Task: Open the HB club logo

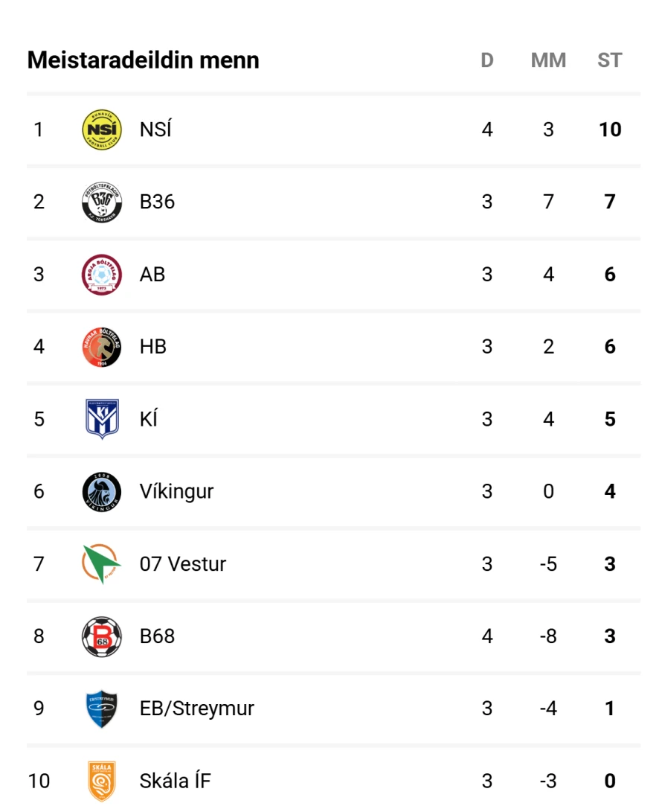Action: (101, 347)
